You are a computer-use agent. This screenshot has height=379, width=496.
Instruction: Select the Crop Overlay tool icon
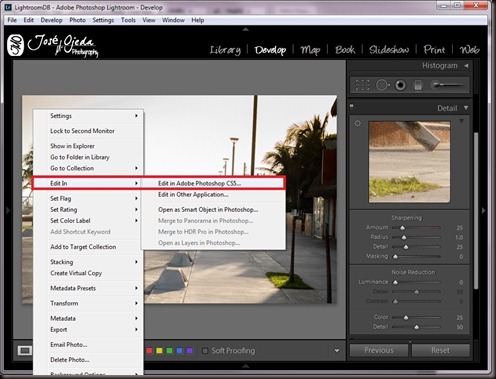[x=362, y=85]
